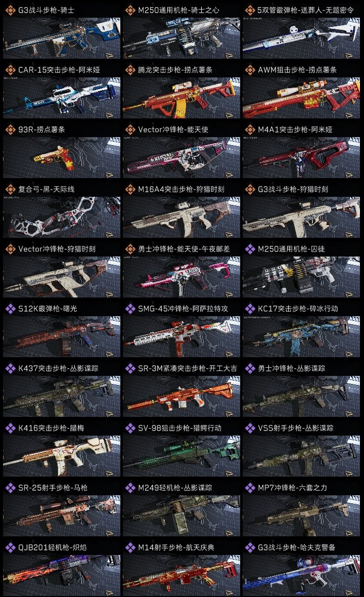Image resolution: width=364 pixels, height=597 pixels.
Task: Click the purple rarity icon beside MP7冲锋枪-六套之力
Action: [x=250, y=488]
